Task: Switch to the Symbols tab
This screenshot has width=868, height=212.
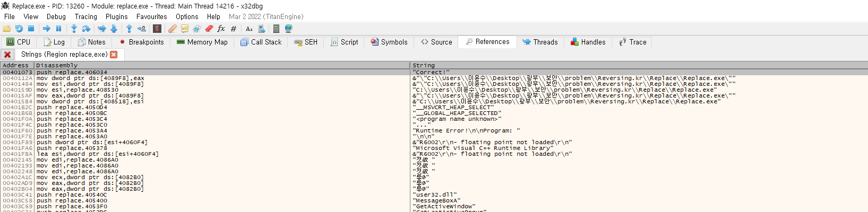Action: (389, 42)
